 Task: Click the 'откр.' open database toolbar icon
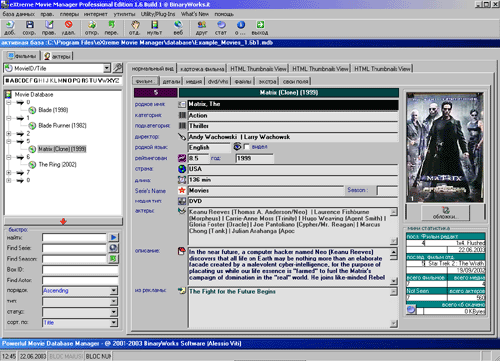pyautogui.click(x=92, y=25)
